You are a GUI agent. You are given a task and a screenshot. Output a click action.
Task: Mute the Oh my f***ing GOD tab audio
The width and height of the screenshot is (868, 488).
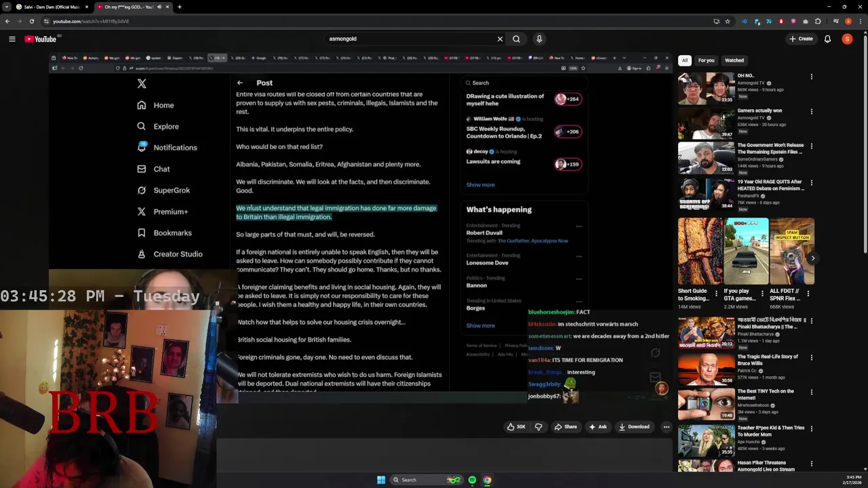159,7
